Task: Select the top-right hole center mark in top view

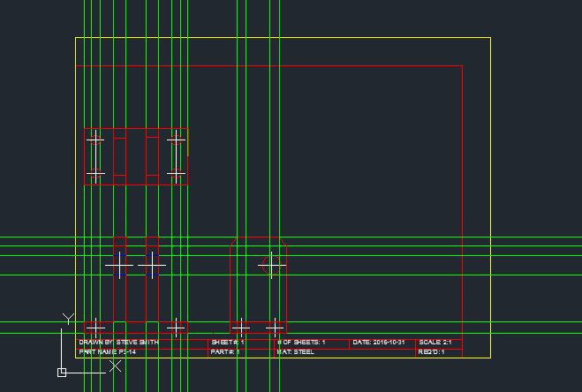Action: point(176,139)
